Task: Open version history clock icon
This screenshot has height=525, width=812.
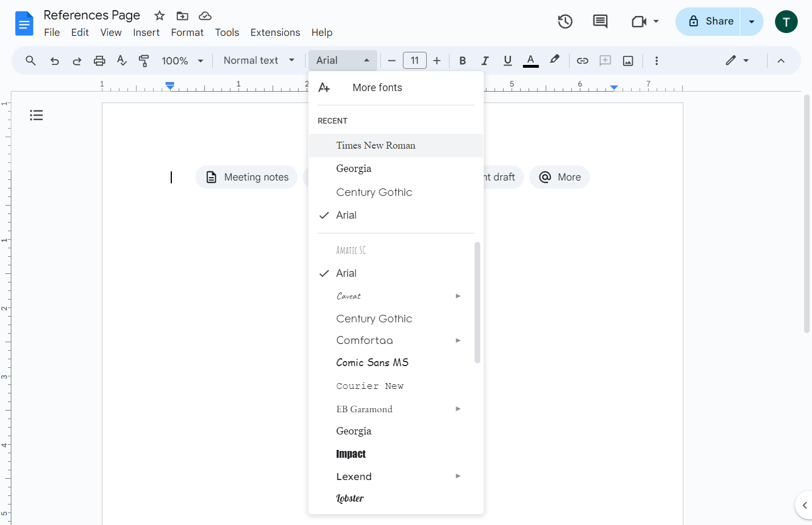Action: (x=565, y=22)
